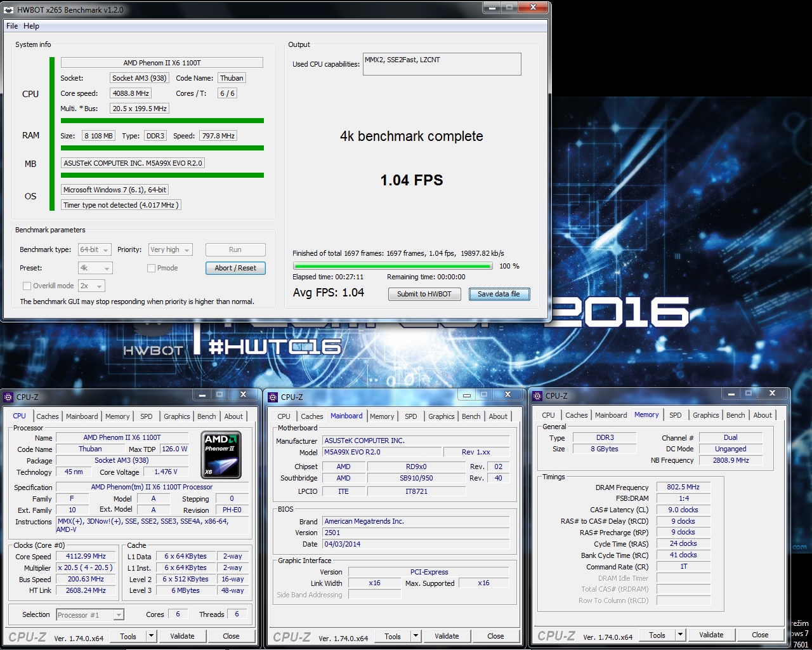Click the CPU-Z app icon in the Memory window title
812x650 pixels.
click(x=537, y=395)
